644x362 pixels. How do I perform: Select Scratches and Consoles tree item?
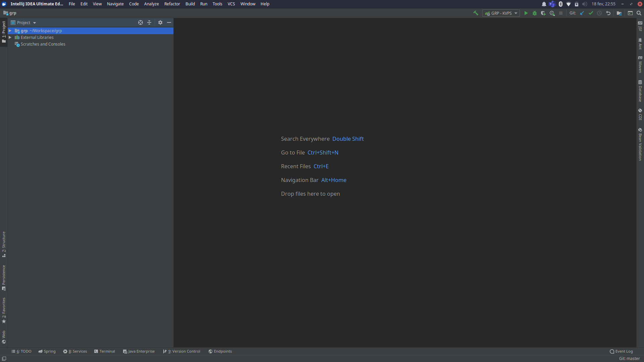(43, 44)
